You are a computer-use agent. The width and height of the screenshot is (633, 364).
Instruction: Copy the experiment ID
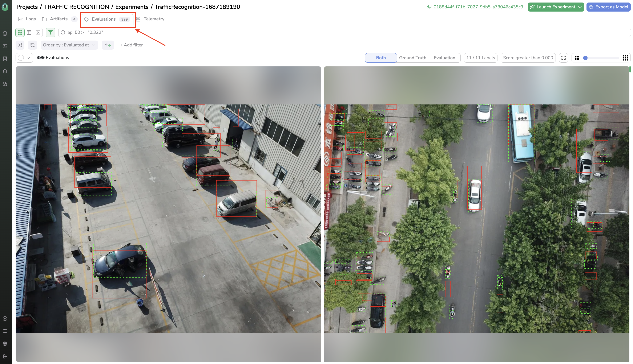click(429, 7)
